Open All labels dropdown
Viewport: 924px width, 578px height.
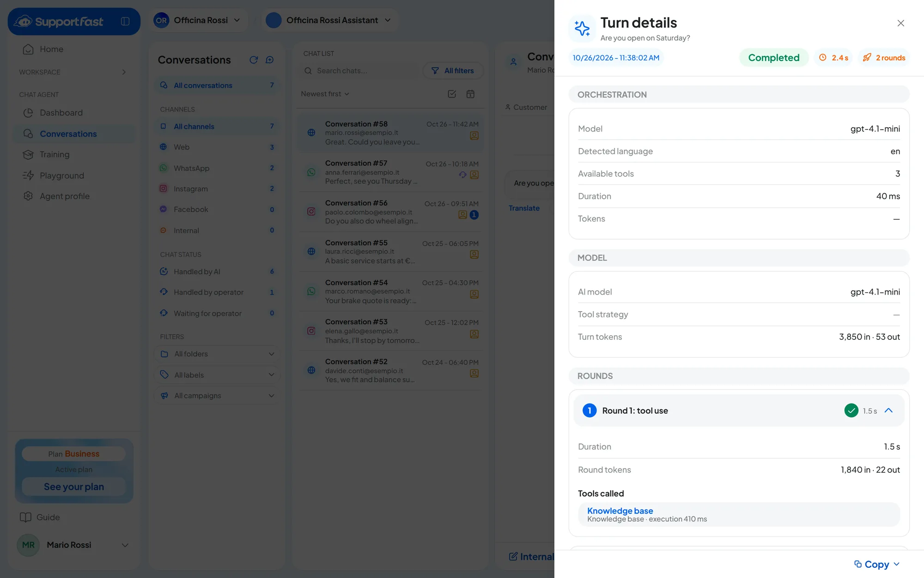click(217, 375)
